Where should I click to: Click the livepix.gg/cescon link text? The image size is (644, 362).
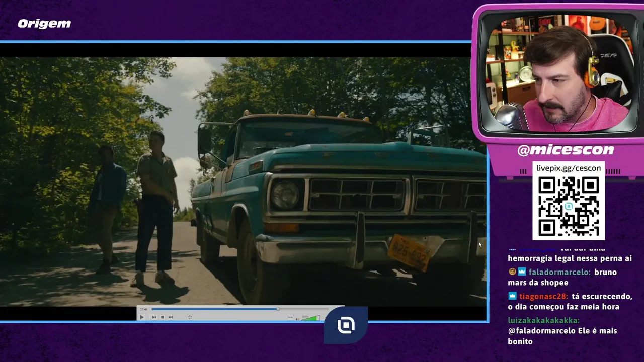click(x=569, y=168)
